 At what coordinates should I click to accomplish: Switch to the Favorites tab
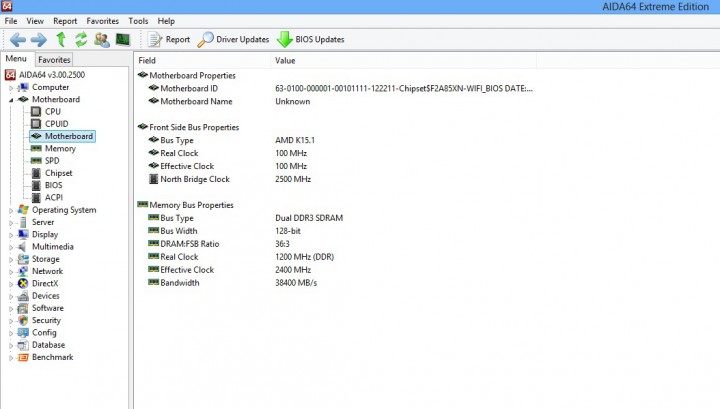point(54,60)
